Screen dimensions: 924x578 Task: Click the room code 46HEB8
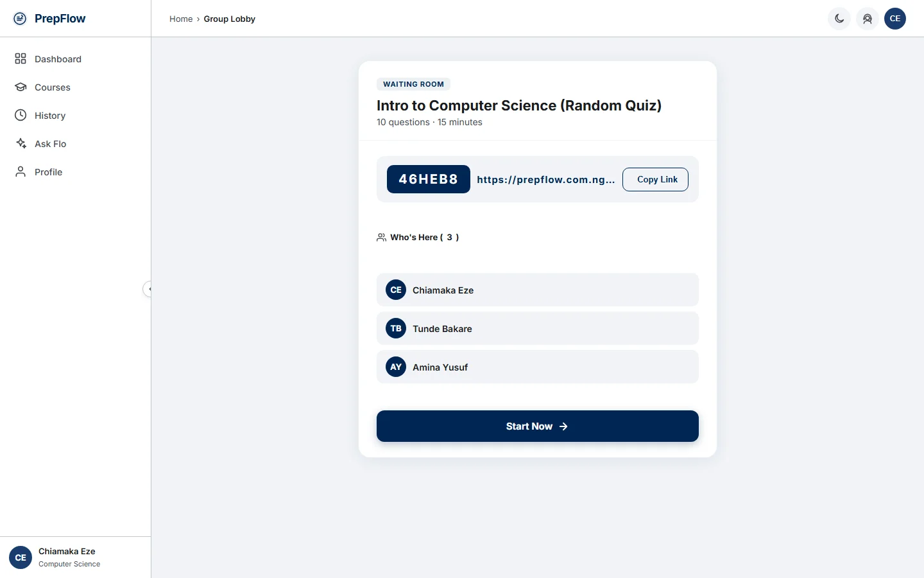429,179
